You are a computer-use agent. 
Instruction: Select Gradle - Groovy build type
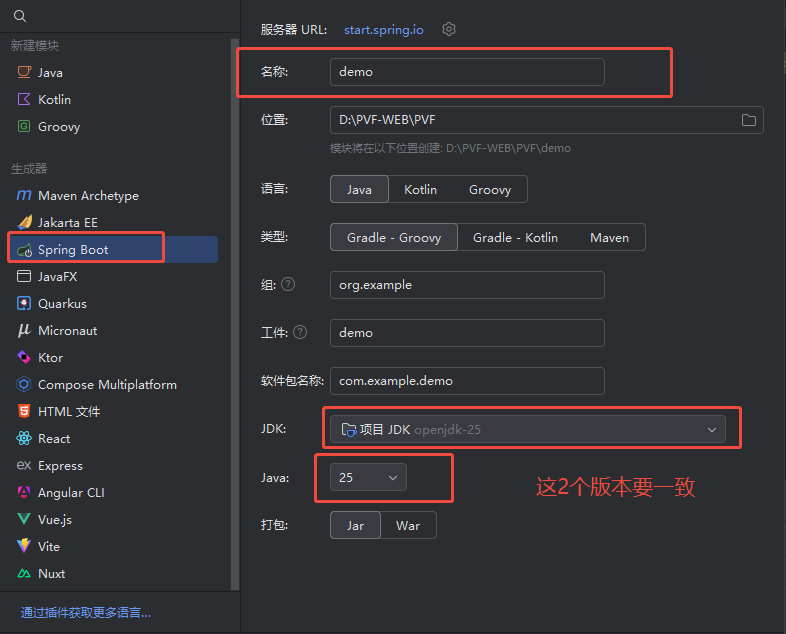(394, 238)
